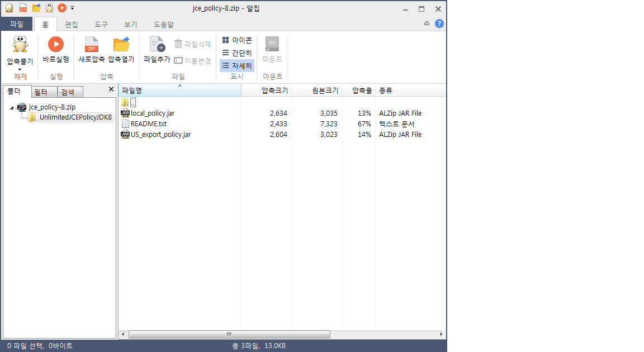Open the 압축풀기 dropdown arrow
The image size is (644, 352).
[20, 70]
